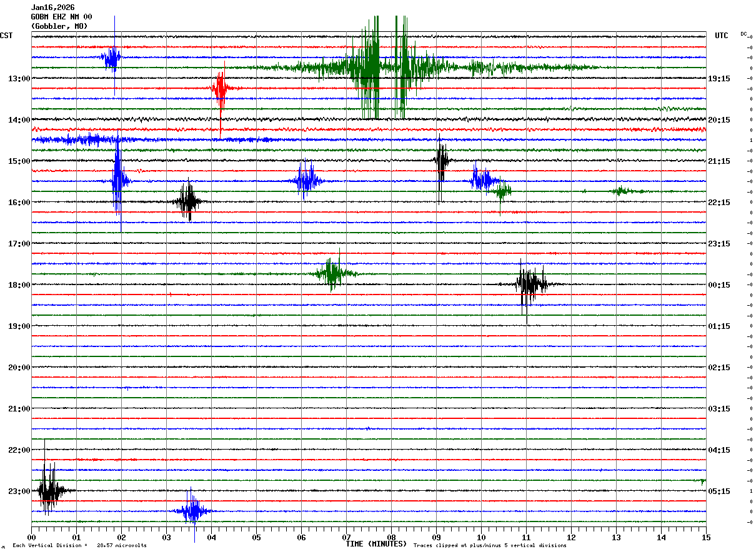Click minute tick label 01
The height and width of the screenshot is (554, 756).
click(76, 537)
